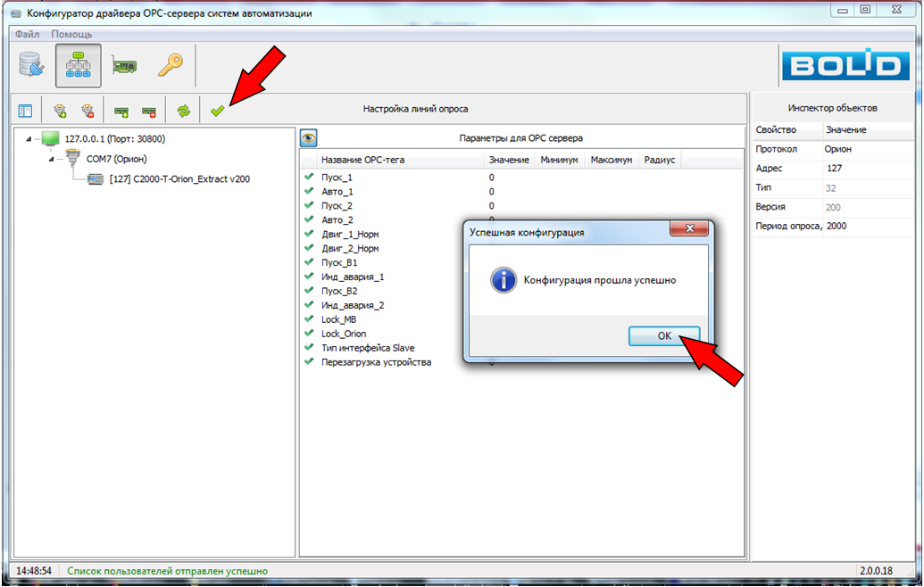The width and height of the screenshot is (924, 587).
Task: Click the add device icon with plus
Action: [121, 111]
